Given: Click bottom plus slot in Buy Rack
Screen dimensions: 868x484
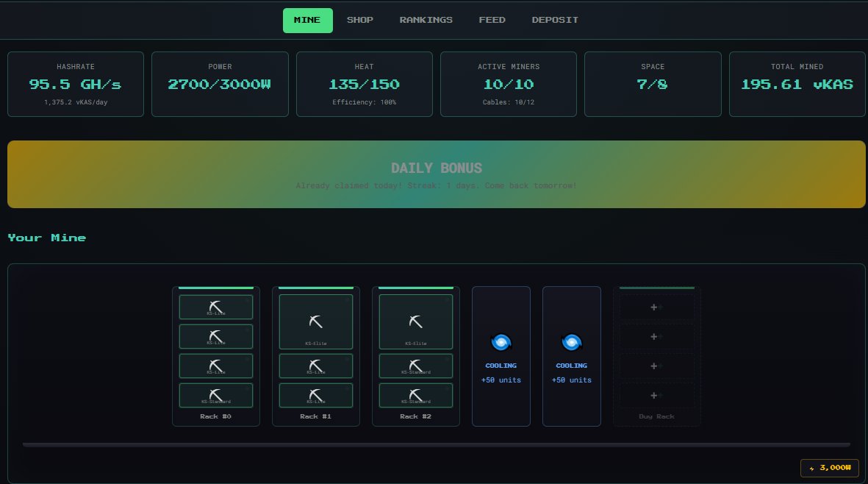Looking at the screenshot, I should click(x=656, y=396).
